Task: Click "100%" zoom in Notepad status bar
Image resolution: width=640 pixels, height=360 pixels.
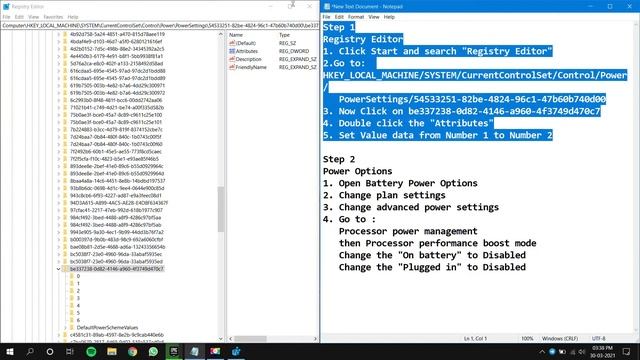Action: 527,338
